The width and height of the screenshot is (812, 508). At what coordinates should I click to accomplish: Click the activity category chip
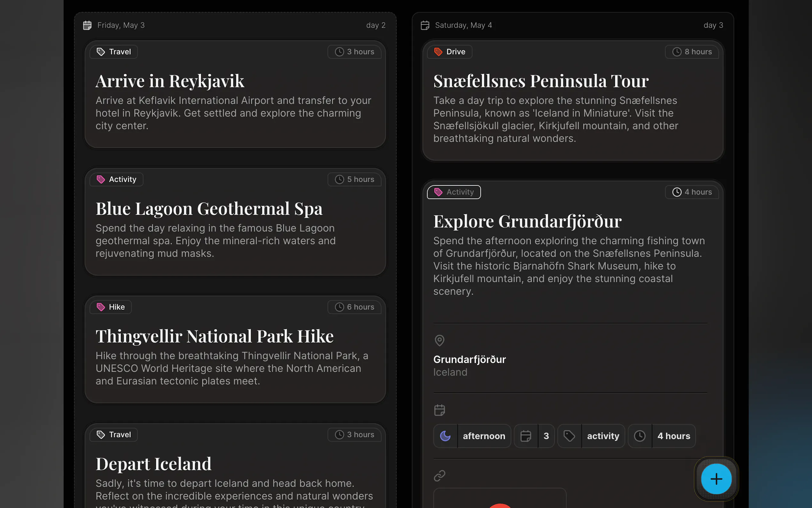click(603, 436)
